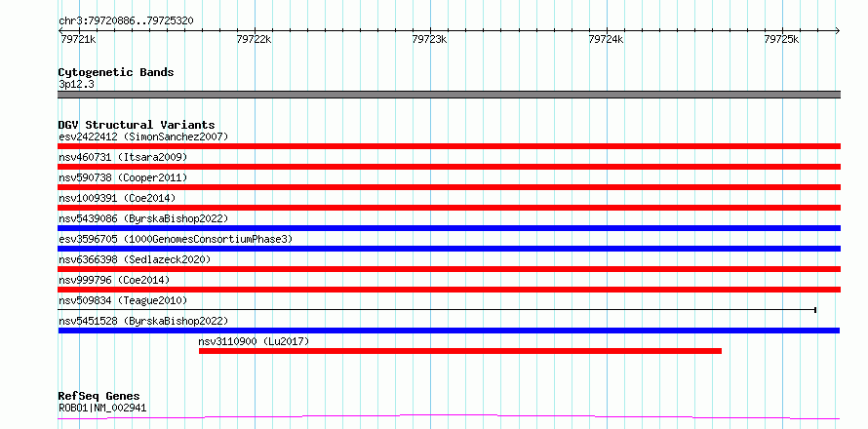Select the red bar below nsv590738

point(449,187)
